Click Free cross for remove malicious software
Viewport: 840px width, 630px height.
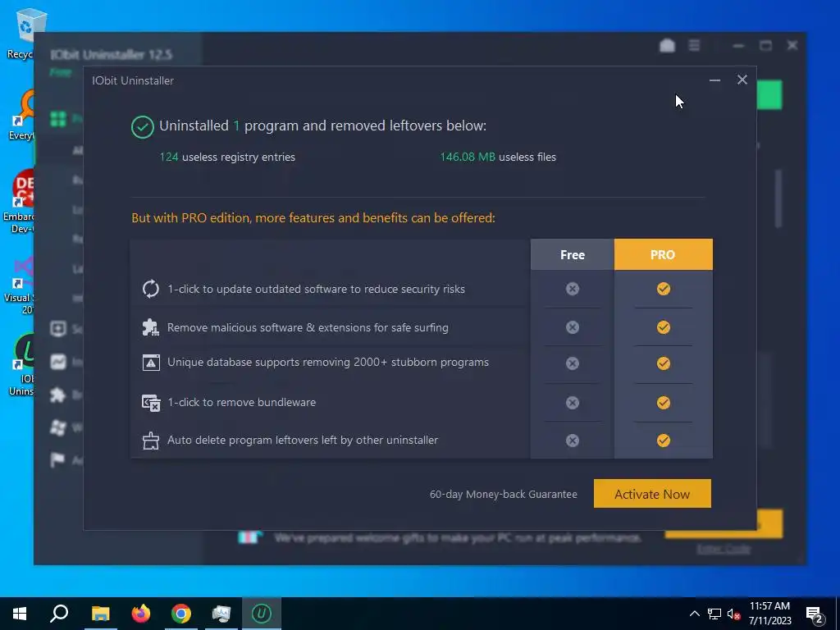[572, 327]
